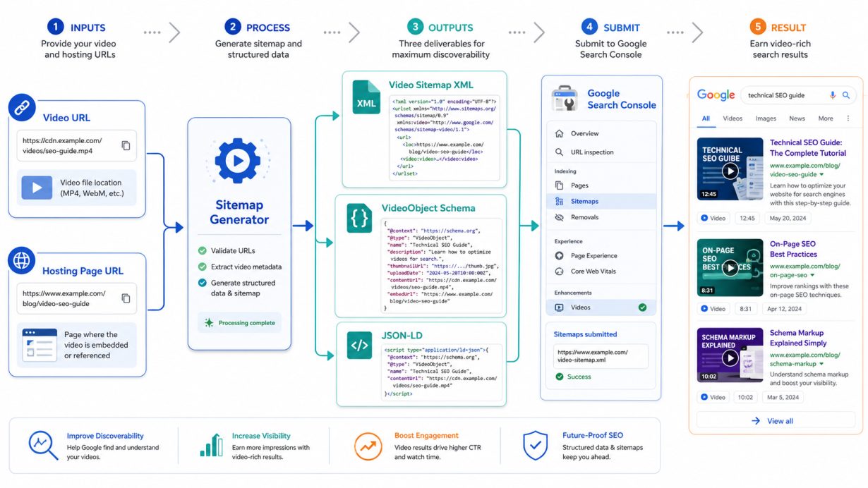Viewport: 868px width, 488px height.
Task: Switch to the Images search tab
Action: pyautogui.click(x=766, y=118)
